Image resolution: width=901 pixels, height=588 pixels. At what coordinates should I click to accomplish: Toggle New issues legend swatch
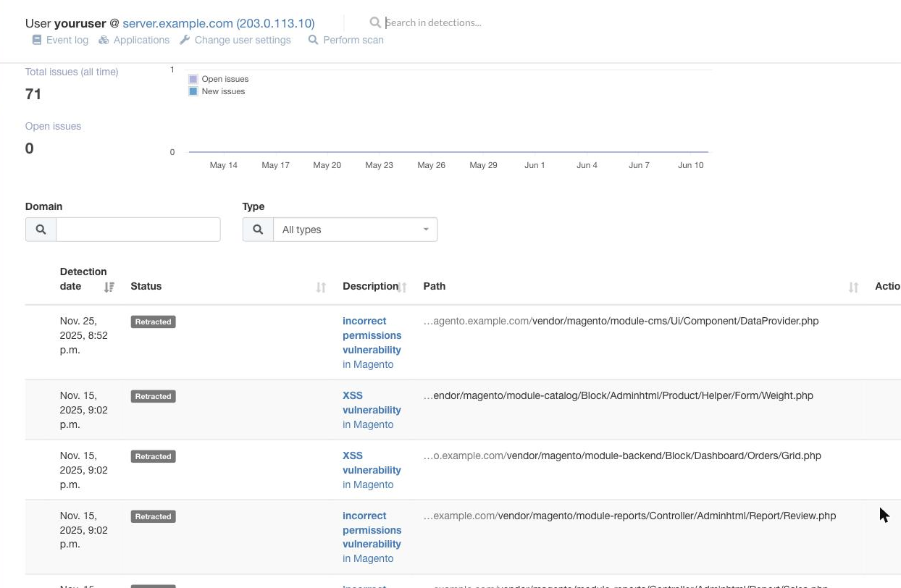[193, 91]
